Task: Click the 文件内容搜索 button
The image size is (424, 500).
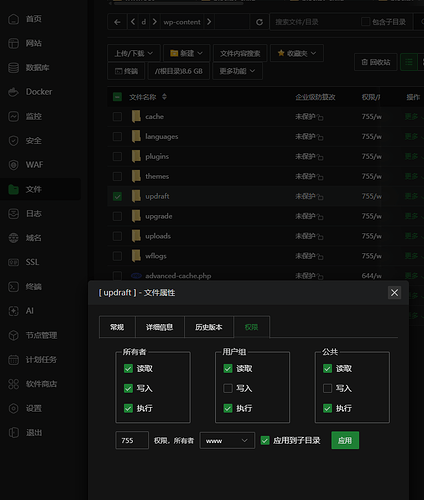Action: tap(240, 53)
